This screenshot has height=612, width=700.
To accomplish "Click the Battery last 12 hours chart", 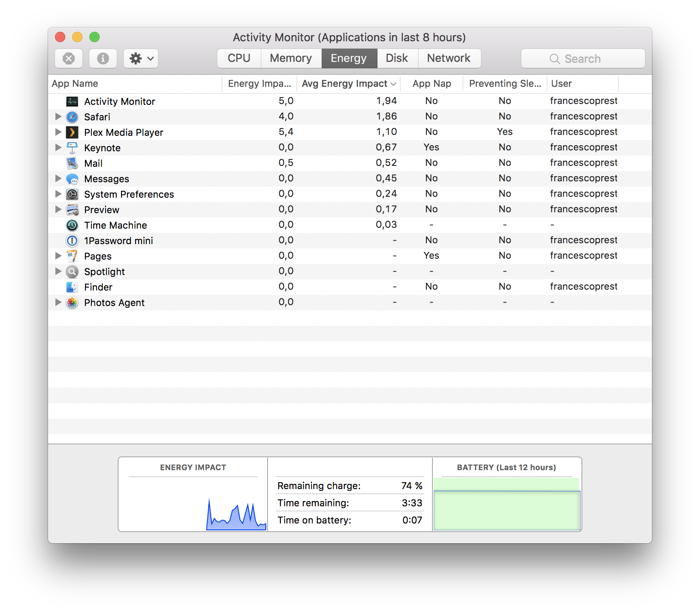I will 507,504.
